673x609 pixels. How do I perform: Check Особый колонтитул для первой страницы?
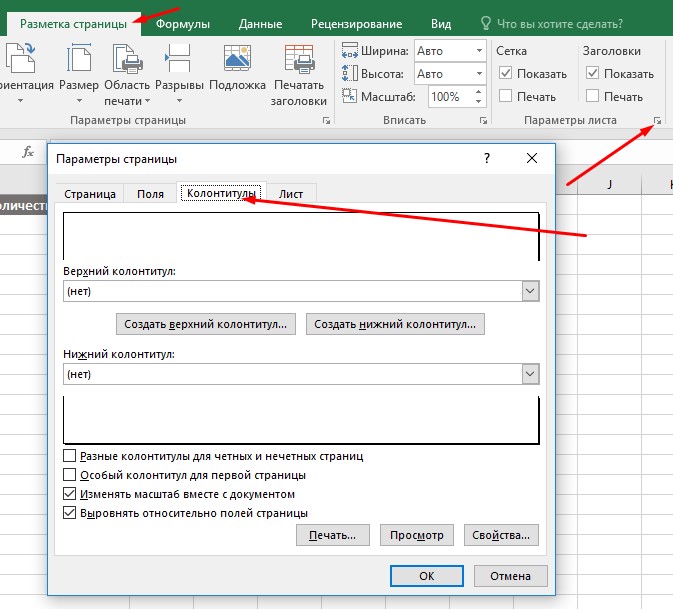[70, 475]
